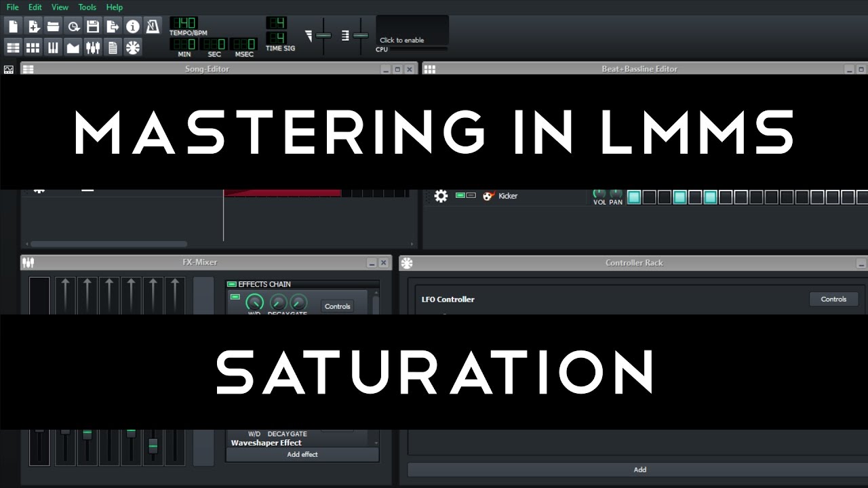Screen dimensions: 868x488
Task: Click the Kicker VOL knob
Action: pos(599,194)
